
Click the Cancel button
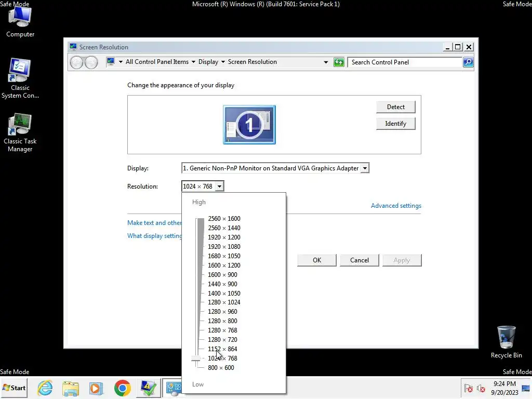click(360, 260)
